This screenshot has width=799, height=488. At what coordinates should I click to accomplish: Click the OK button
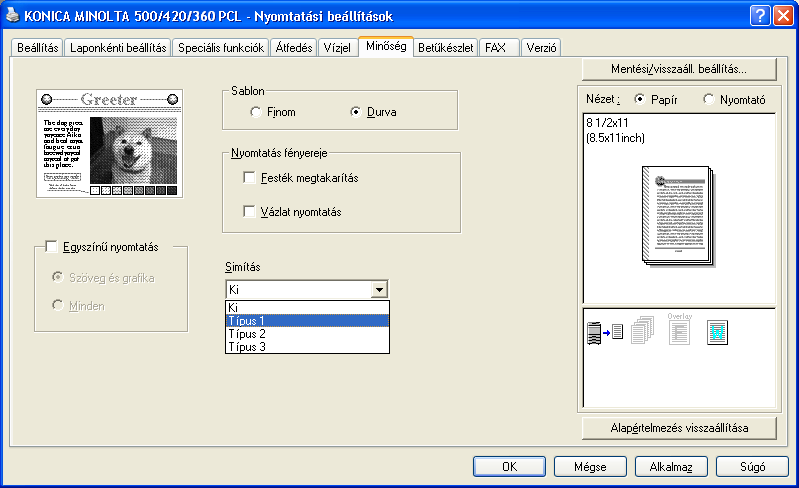(x=509, y=467)
